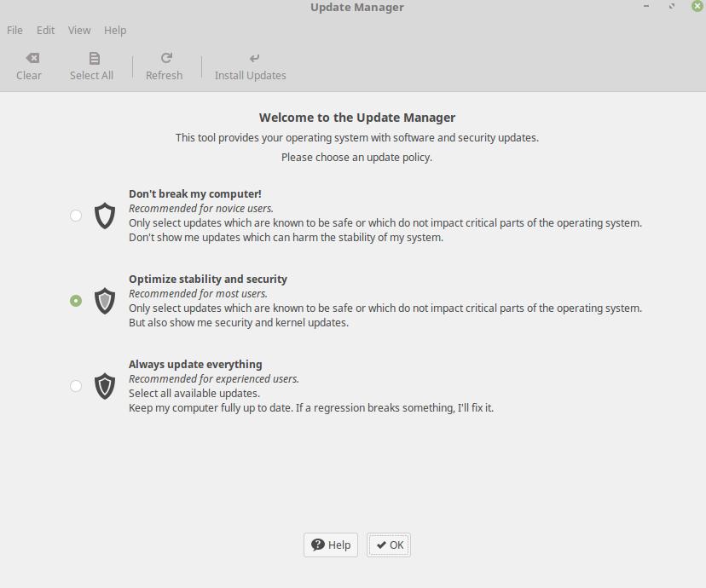This screenshot has height=588, width=706.
Task: Click the Clear toolbar icon
Action: (x=32, y=58)
